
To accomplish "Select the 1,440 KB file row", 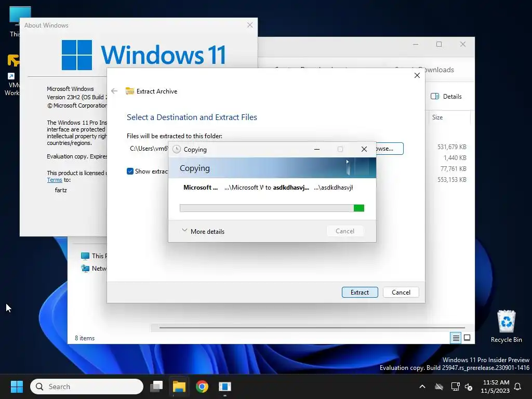I will tap(455, 158).
